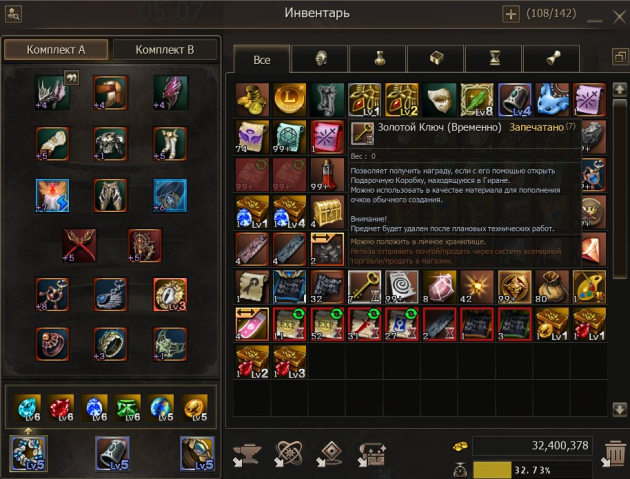Switch to the Комплект B equipment set
Image resolution: width=630 pixels, height=479 pixels.
pos(165,50)
